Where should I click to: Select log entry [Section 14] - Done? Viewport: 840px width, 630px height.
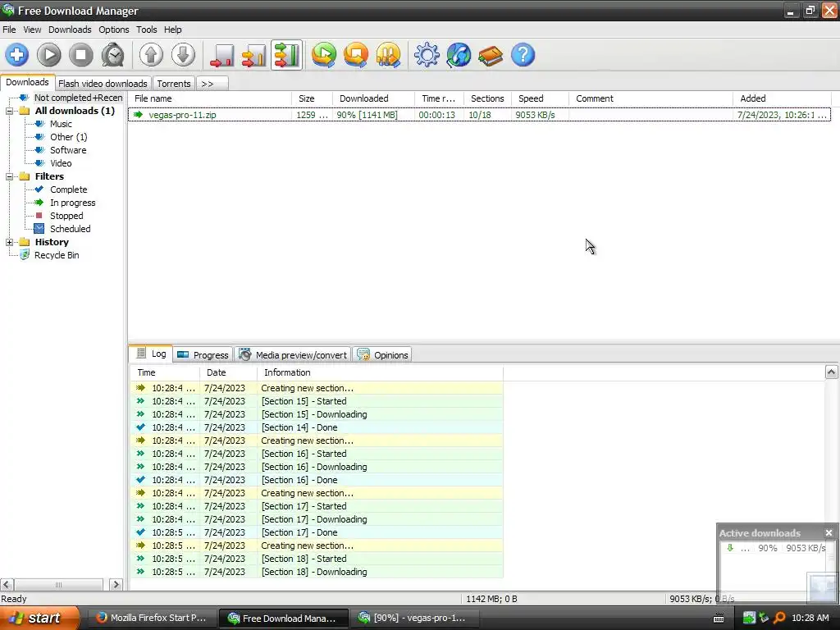(x=316, y=427)
